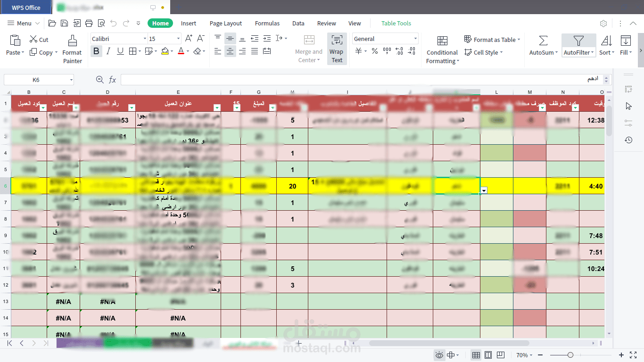Apply the yellow fill color
644x362 pixels.
pyautogui.click(x=165, y=51)
